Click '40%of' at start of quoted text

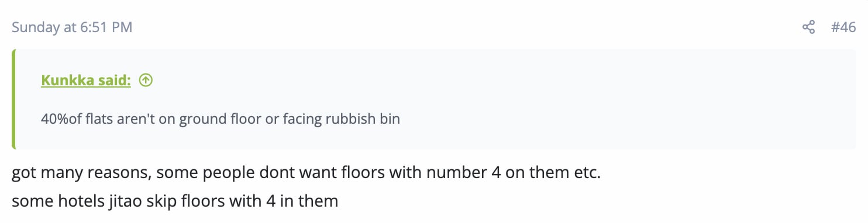(x=61, y=119)
